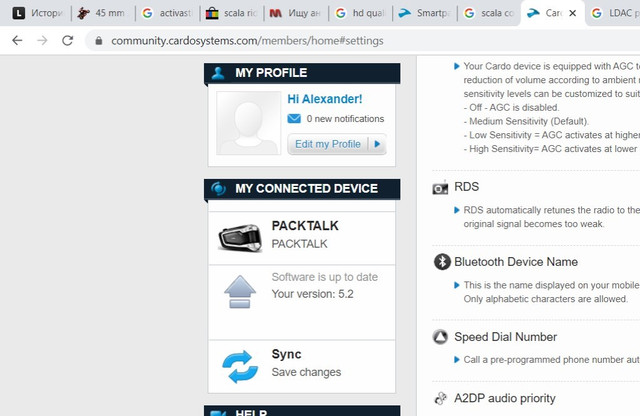Expand the RDS description arrow

pos(457,210)
